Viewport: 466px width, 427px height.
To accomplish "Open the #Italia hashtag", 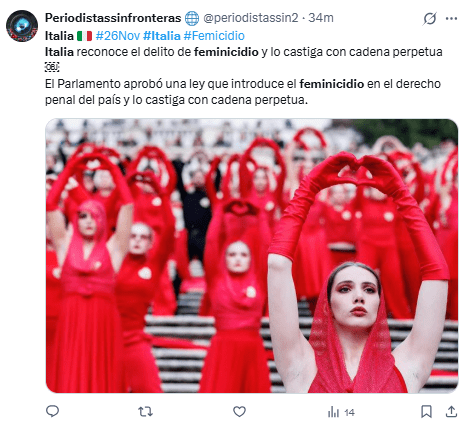I will 162,36.
